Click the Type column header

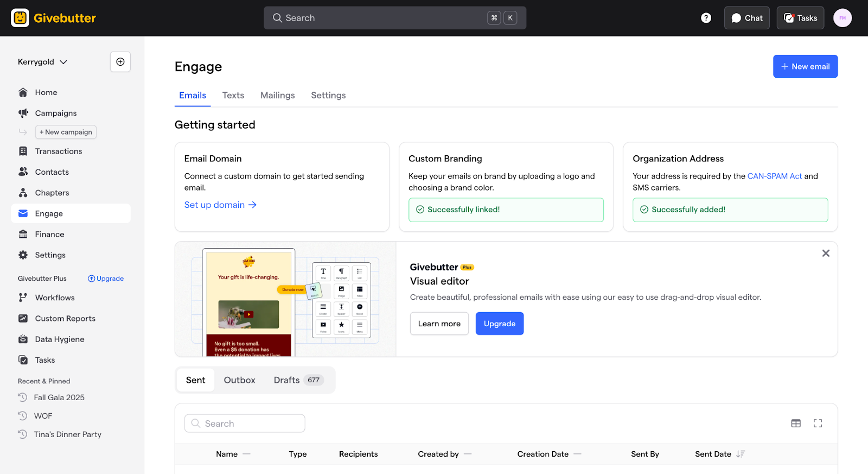(x=298, y=454)
